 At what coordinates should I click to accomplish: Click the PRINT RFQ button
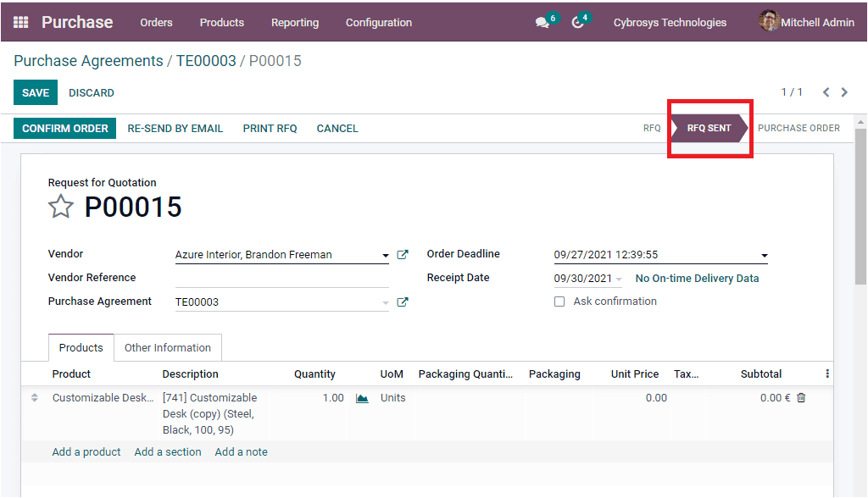click(x=270, y=128)
